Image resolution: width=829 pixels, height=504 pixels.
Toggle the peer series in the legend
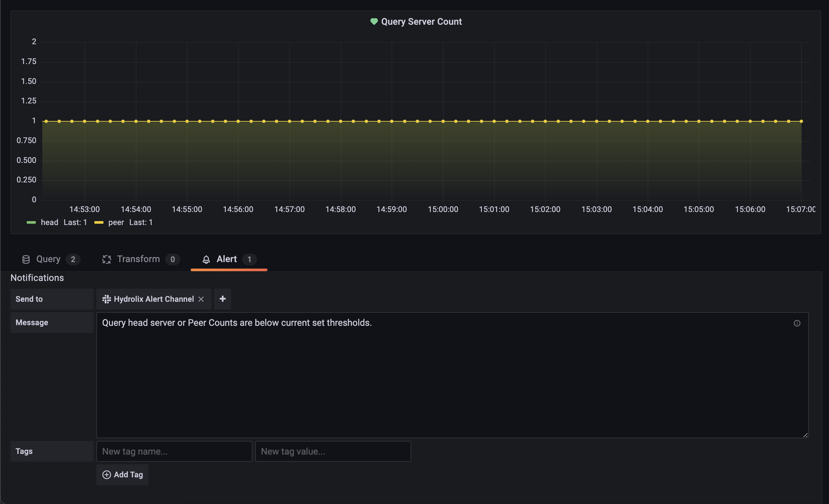click(116, 222)
